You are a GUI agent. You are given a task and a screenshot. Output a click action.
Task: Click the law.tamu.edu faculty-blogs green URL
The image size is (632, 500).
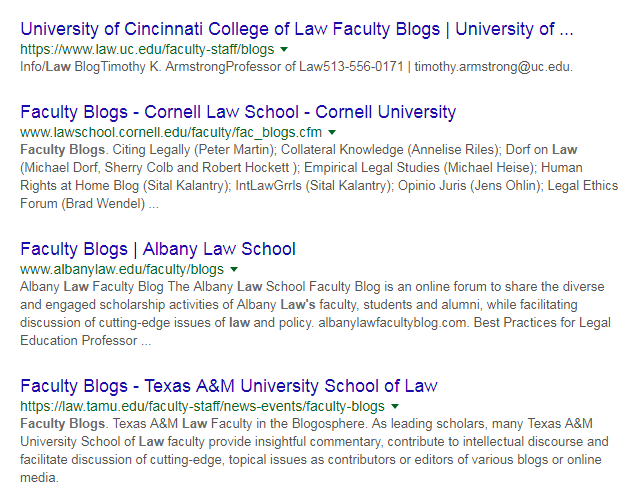(x=202, y=407)
